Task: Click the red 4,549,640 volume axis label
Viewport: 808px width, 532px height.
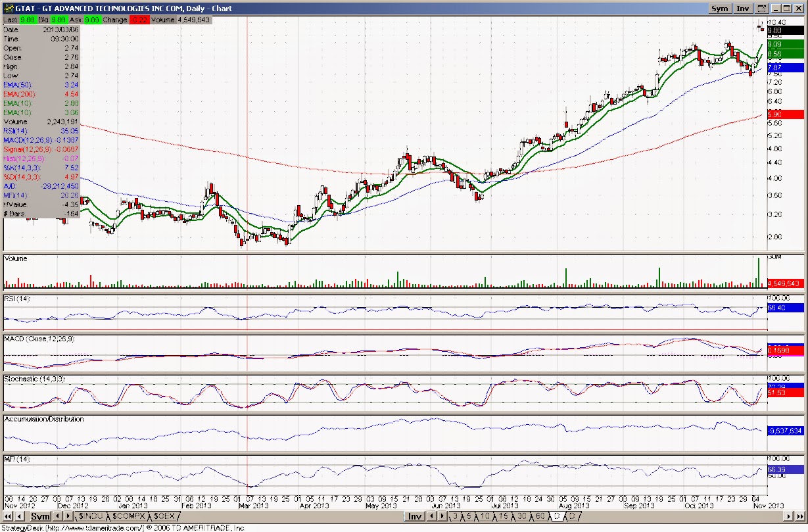Action: pyautogui.click(x=786, y=283)
